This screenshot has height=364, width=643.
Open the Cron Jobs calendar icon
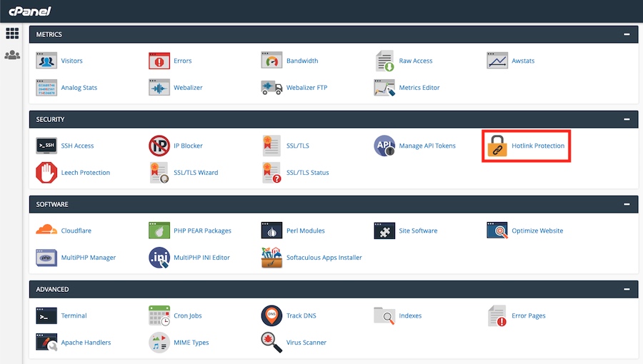tap(159, 315)
